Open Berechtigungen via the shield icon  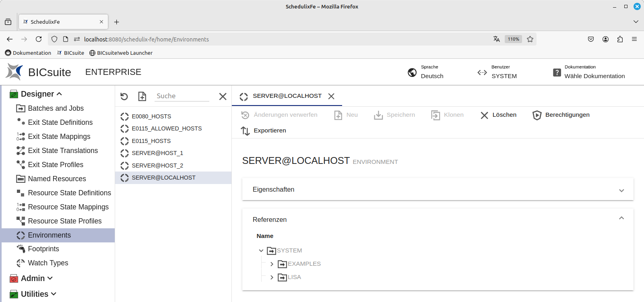point(537,115)
